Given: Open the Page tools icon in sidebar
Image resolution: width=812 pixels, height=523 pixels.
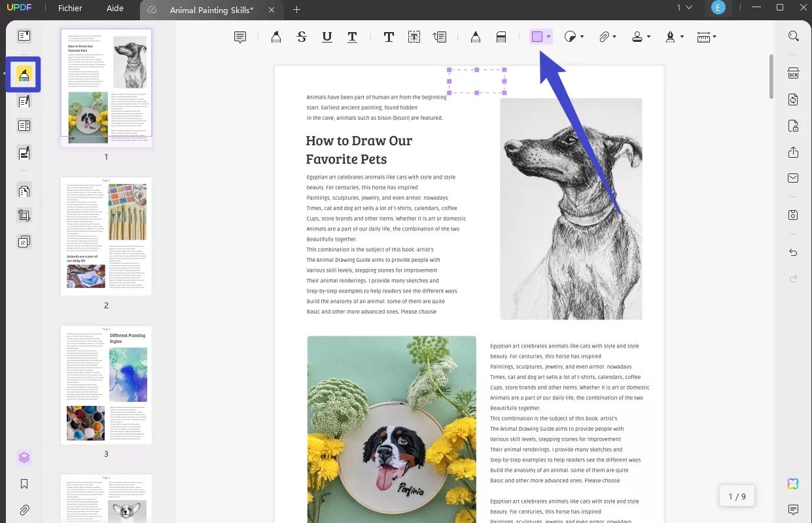Looking at the screenshot, I should (x=24, y=191).
